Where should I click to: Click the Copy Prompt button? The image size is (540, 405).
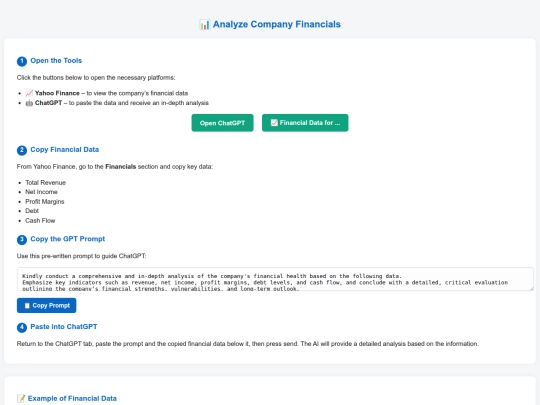click(46, 305)
